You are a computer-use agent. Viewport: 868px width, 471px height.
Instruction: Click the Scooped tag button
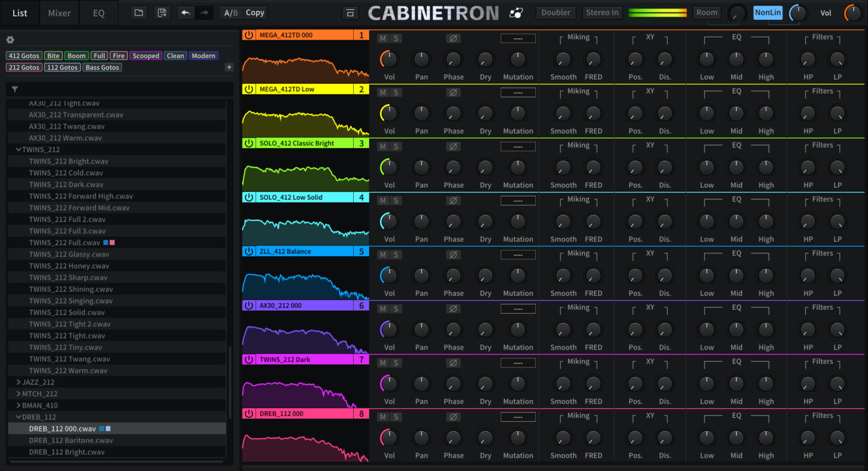[146, 56]
